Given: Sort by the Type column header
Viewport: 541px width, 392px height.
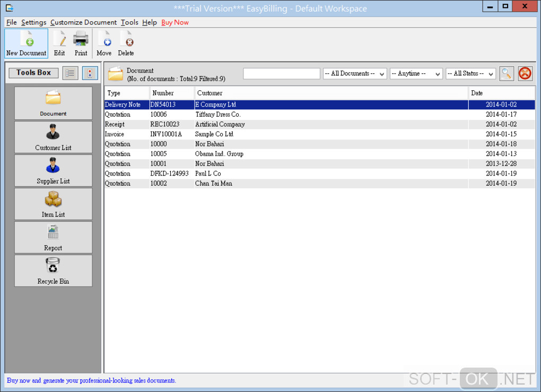Looking at the screenshot, I should pyautogui.click(x=127, y=93).
